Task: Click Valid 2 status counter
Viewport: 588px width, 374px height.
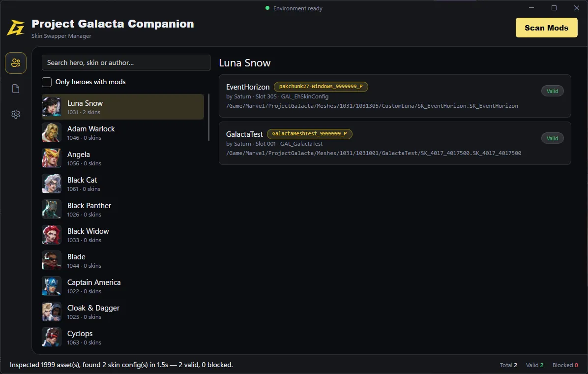Action: (x=534, y=365)
